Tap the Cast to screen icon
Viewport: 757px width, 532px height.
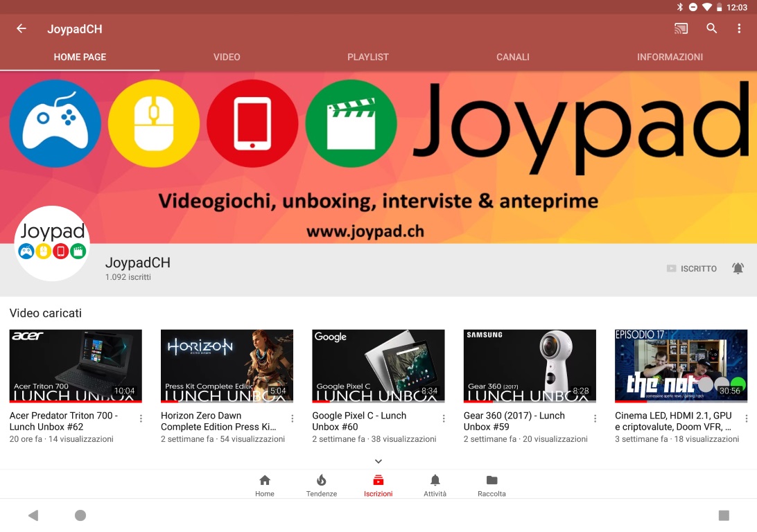pyautogui.click(x=681, y=28)
